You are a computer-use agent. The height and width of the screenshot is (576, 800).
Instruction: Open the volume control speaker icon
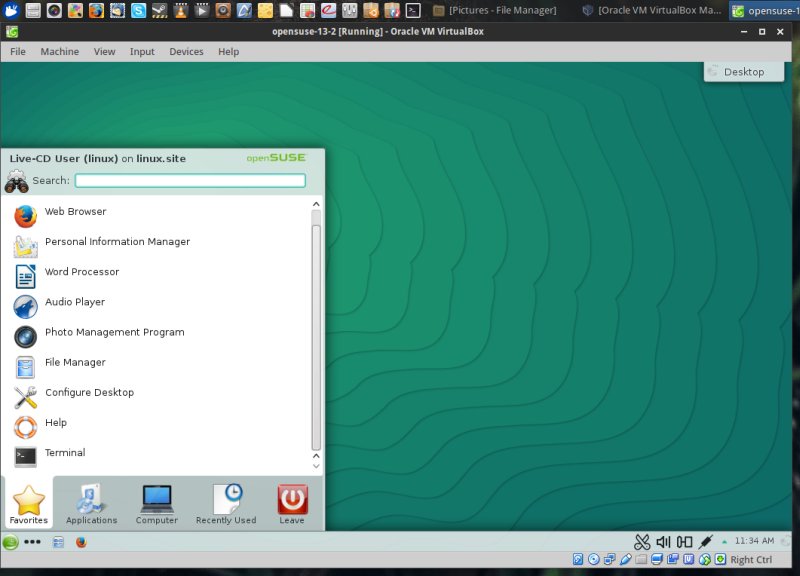[662, 540]
